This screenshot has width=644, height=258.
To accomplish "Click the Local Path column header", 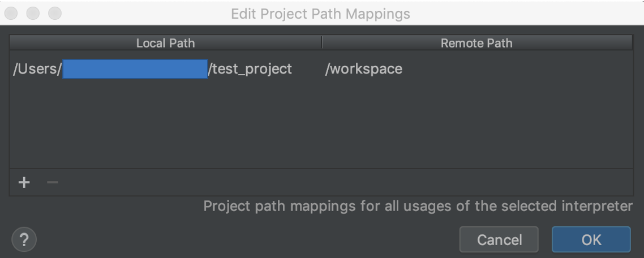I will click(165, 43).
